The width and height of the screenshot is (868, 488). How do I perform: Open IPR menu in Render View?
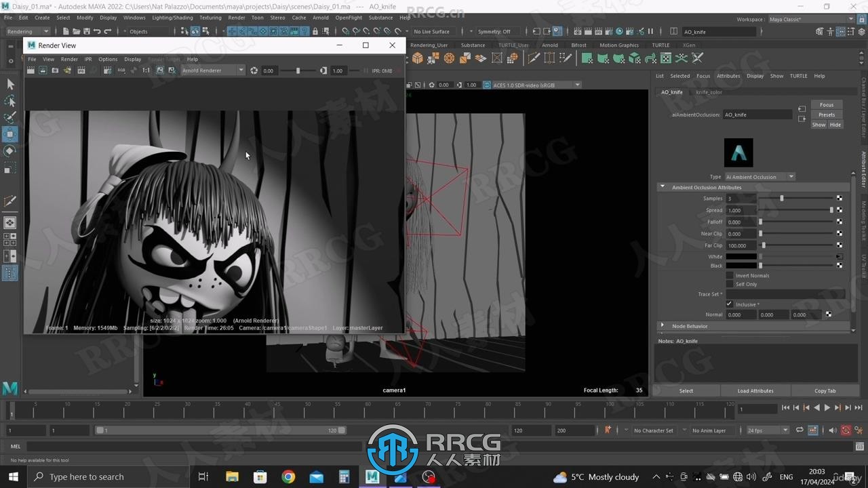click(x=88, y=59)
